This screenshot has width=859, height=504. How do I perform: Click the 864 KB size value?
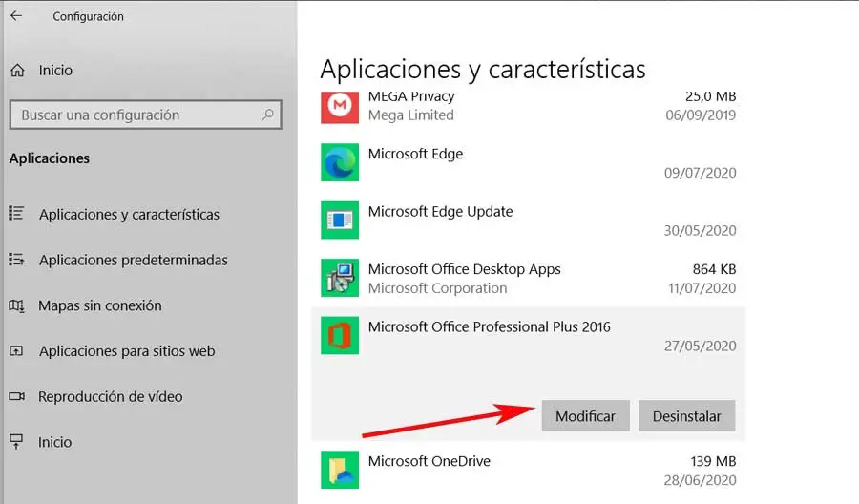click(x=714, y=269)
